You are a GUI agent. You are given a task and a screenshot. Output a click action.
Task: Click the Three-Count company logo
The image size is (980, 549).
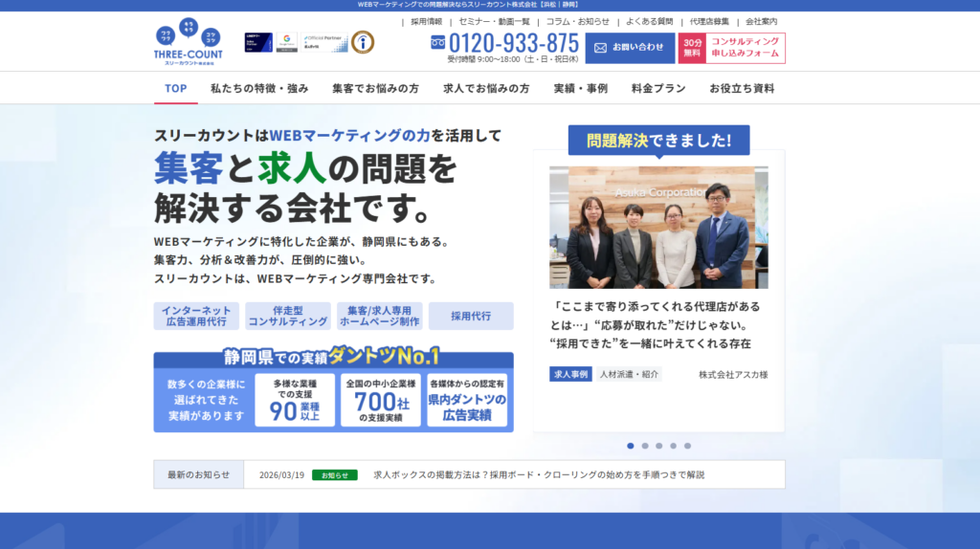coord(188,45)
